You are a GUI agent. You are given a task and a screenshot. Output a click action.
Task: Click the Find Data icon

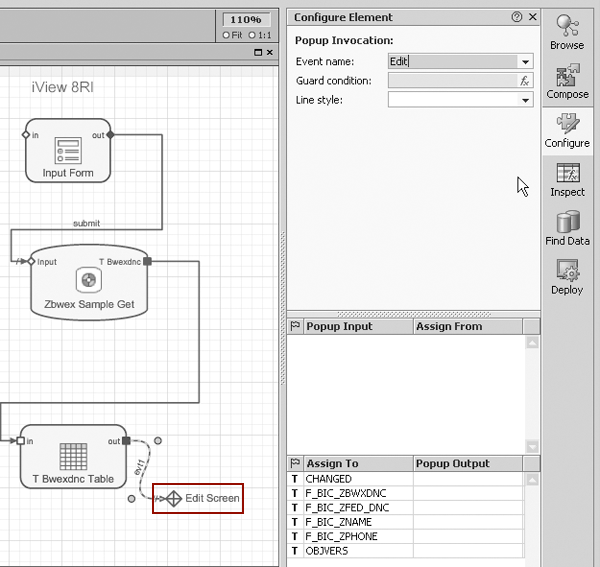pos(567,228)
